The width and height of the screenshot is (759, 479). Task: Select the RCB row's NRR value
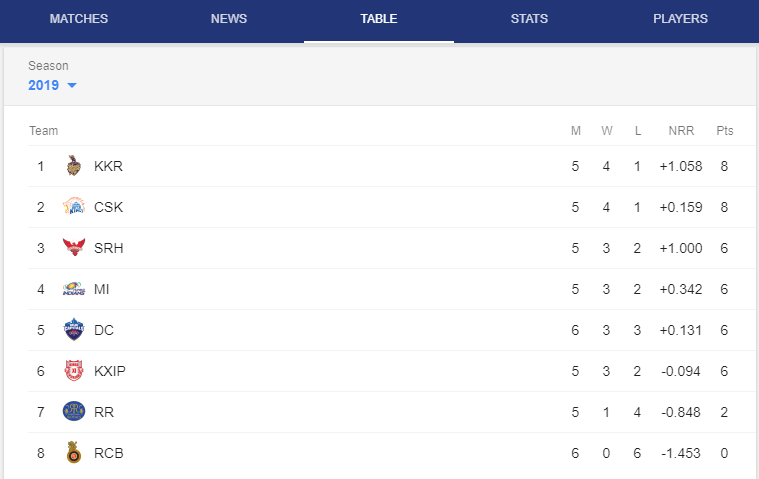[x=681, y=453]
